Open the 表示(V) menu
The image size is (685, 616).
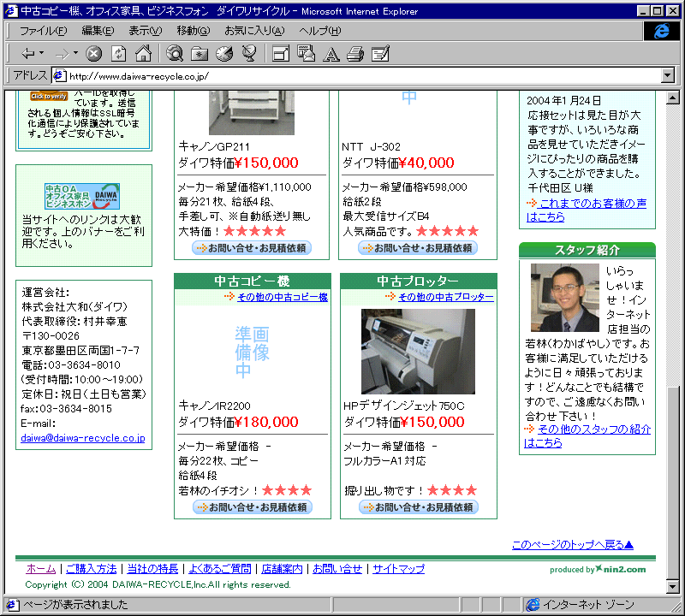tap(145, 31)
